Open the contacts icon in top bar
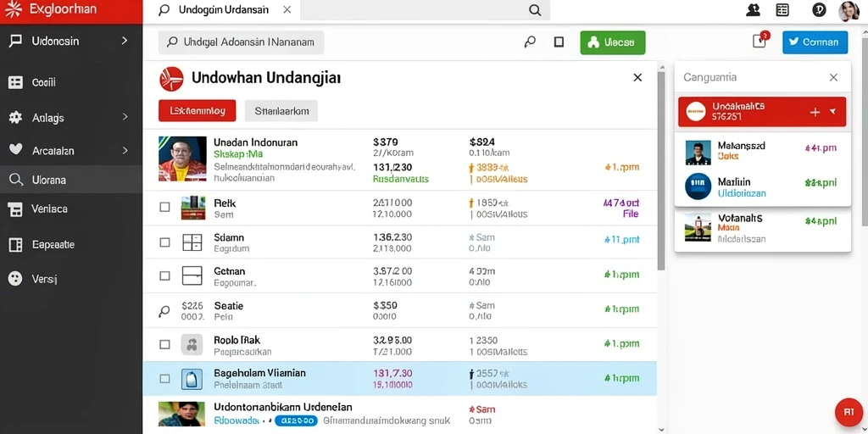Screen dimensions: 868x434 [753, 10]
